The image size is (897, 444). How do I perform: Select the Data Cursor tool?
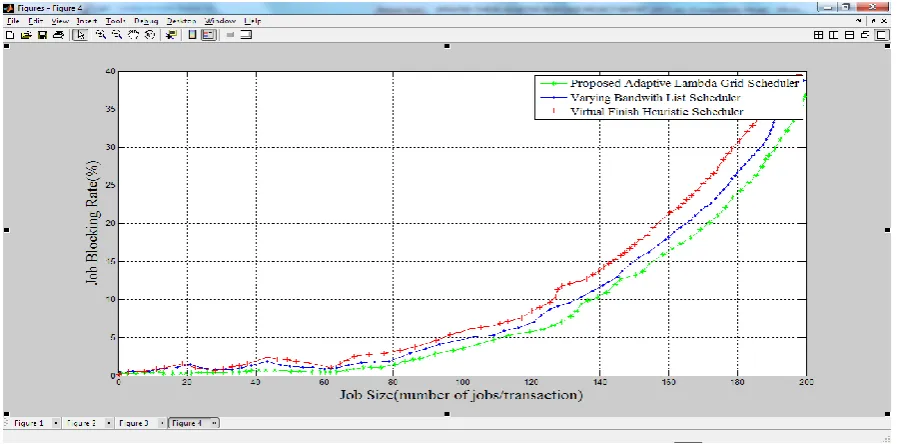click(170, 35)
